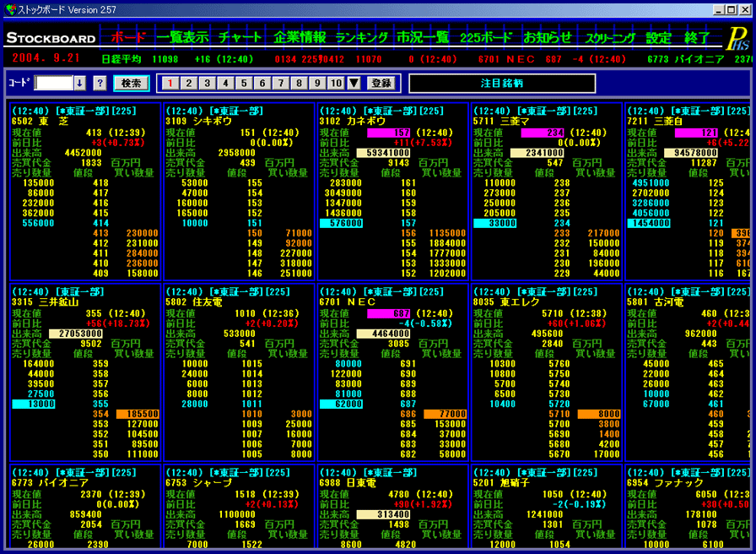Click the 登録 register button
Viewport: 756px width, 554px height.
381,83
